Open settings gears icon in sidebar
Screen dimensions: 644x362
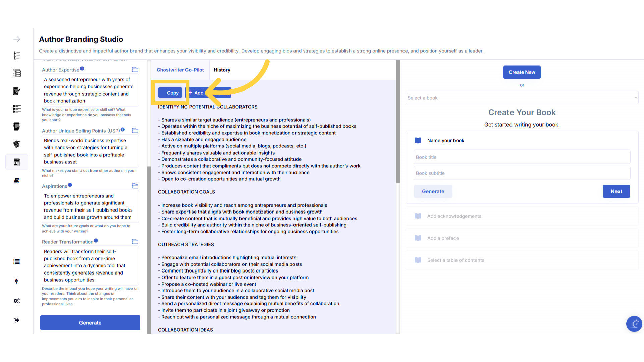(16, 301)
